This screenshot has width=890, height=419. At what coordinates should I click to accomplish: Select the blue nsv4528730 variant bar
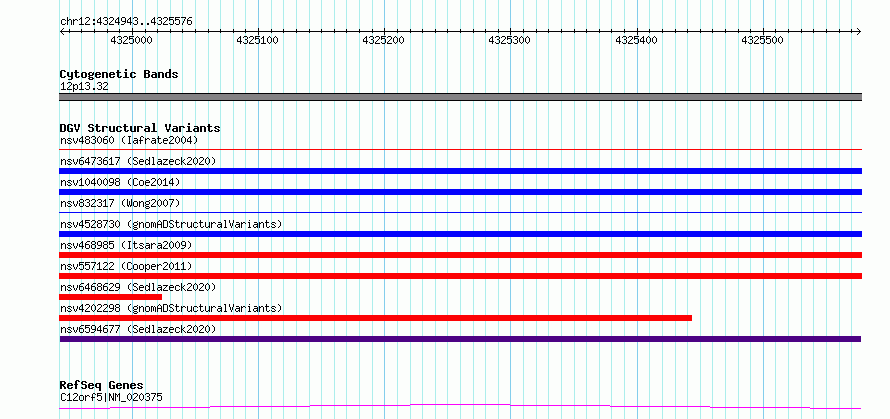pyautogui.click(x=461, y=234)
